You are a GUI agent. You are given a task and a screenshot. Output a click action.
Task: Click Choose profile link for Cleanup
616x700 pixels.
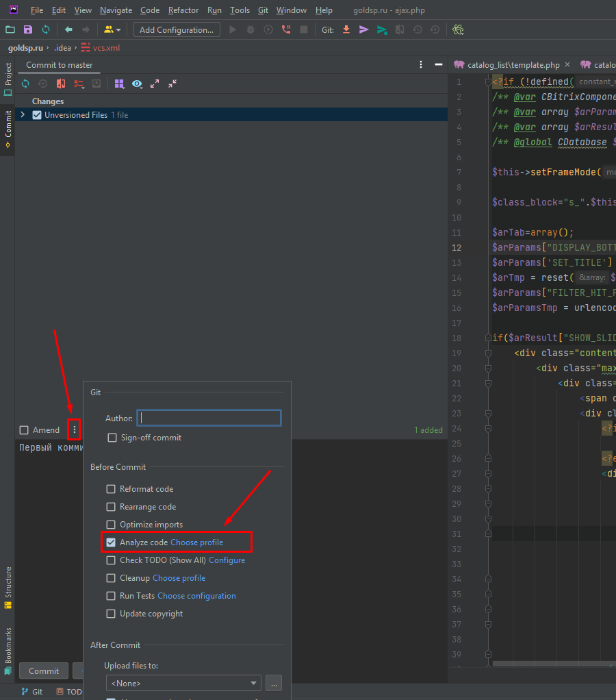tap(179, 578)
